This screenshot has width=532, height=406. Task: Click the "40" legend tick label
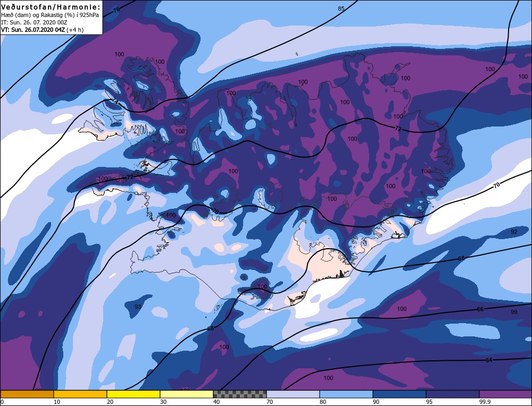[217, 402]
